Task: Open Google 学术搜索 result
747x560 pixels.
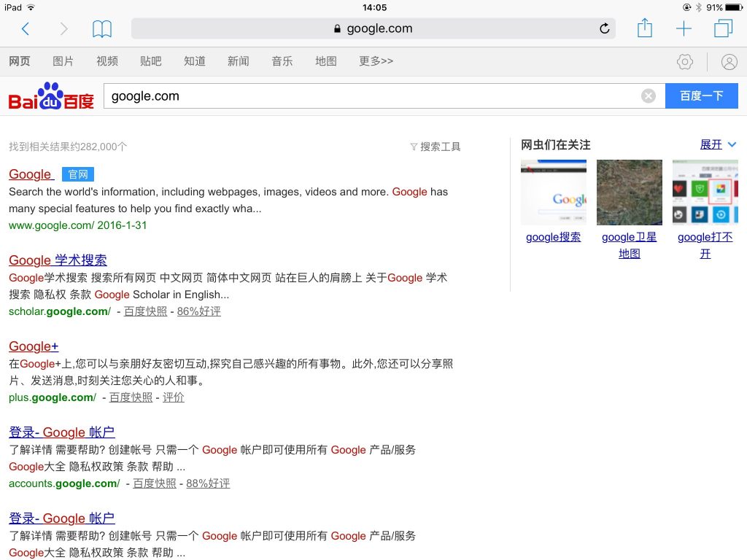Action: [58, 260]
